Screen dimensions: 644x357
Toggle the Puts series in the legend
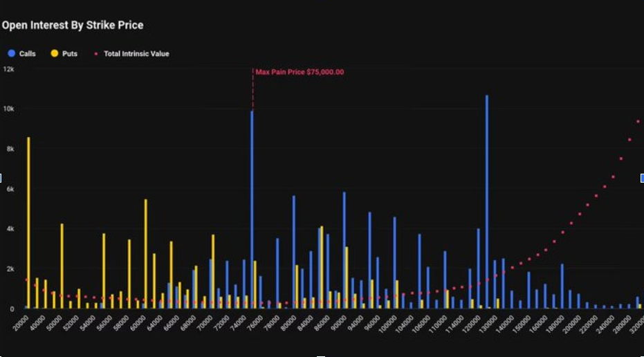coord(64,53)
